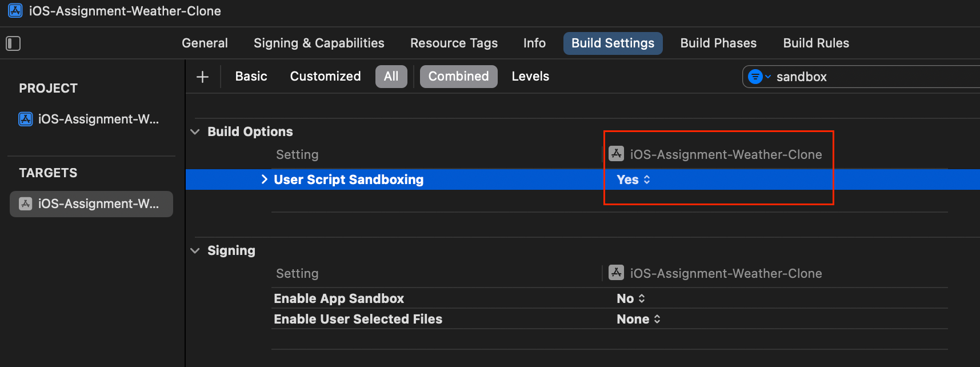Click the iOS-Assignment-Weather-Clone window title
This screenshot has height=367, width=980.
(125, 11)
